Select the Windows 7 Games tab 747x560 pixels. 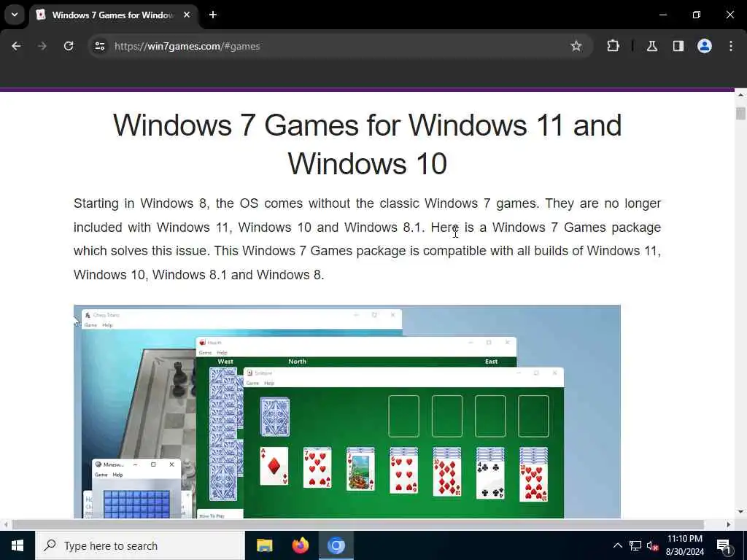click(x=113, y=15)
